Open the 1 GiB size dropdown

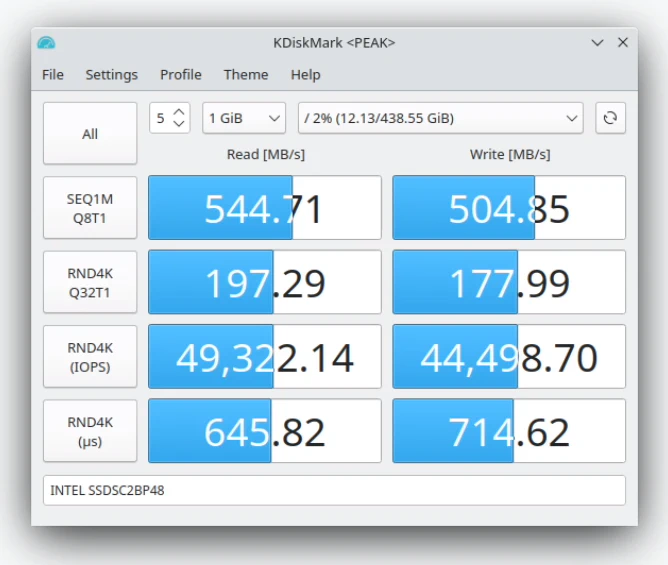click(x=244, y=118)
